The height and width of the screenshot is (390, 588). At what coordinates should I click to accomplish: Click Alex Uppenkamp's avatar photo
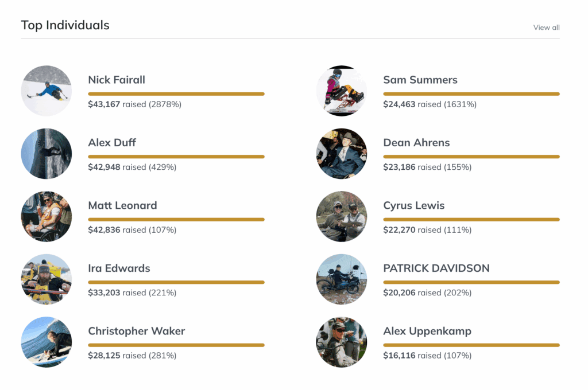tap(342, 342)
